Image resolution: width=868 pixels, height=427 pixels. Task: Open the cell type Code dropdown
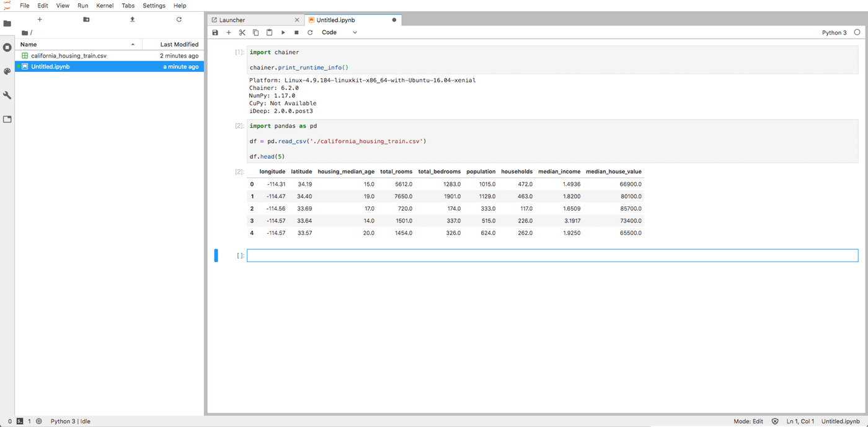339,32
